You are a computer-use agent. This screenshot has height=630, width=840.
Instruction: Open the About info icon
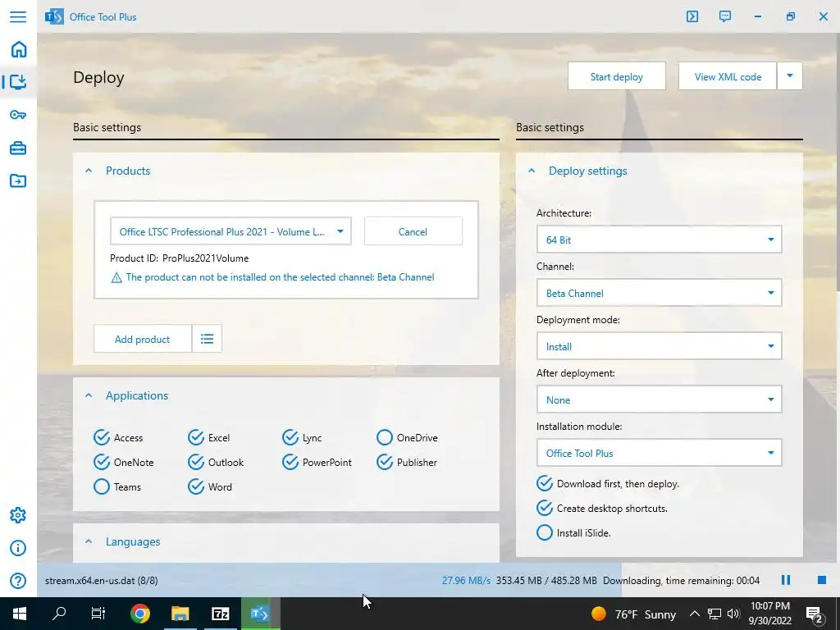pos(18,548)
